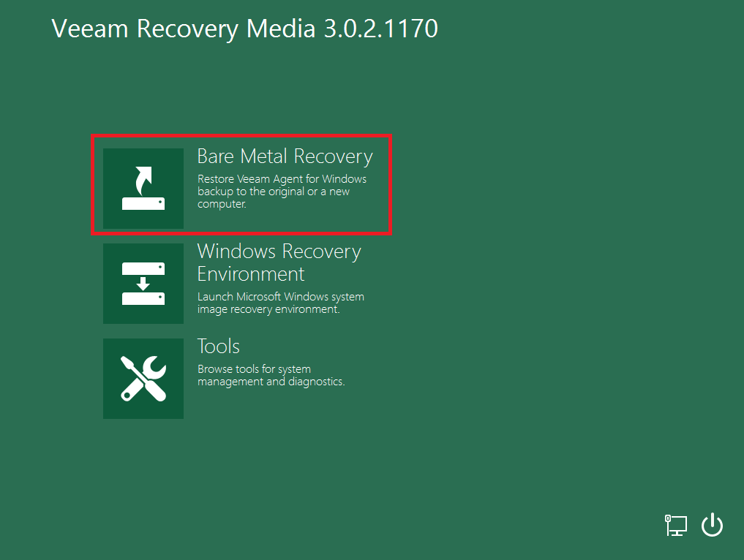
Task: Click the power button icon
Action: [x=713, y=525]
